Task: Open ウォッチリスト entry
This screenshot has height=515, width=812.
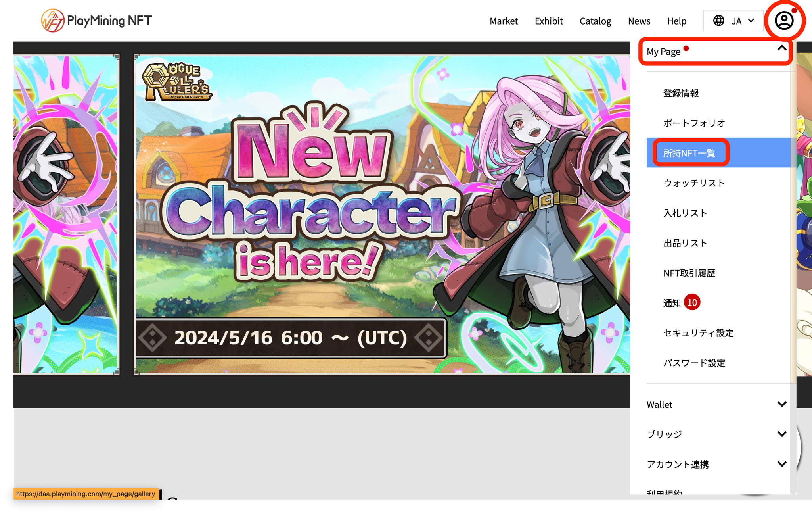Action: [x=694, y=183]
